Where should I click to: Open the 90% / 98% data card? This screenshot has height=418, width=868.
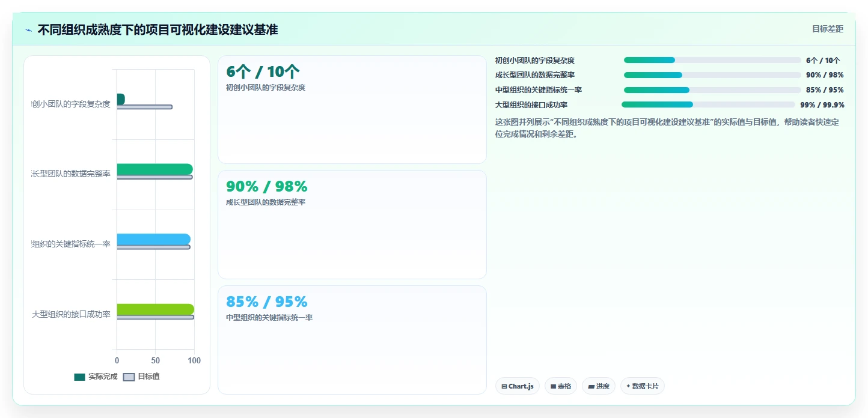click(352, 225)
